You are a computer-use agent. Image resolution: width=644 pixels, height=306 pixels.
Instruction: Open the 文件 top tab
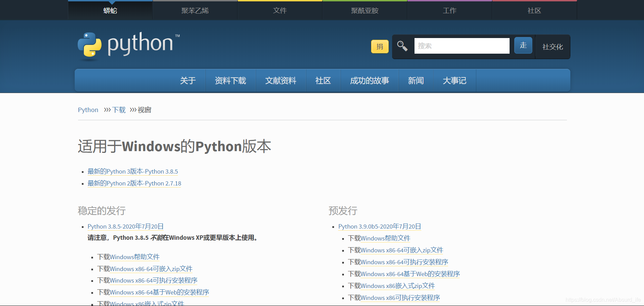tap(280, 11)
